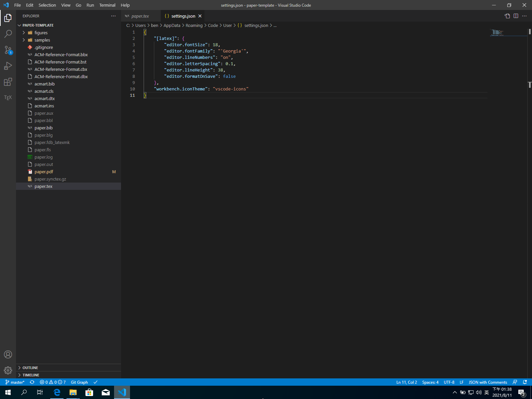The width and height of the screenshot is (532, 399).
Task: Click the Split Editor Right icon
Action: [516, 16]
